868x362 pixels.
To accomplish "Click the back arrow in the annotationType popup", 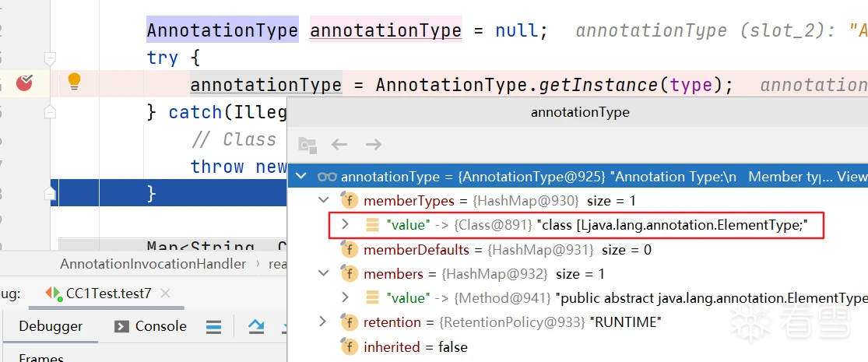I will (339, 144).
